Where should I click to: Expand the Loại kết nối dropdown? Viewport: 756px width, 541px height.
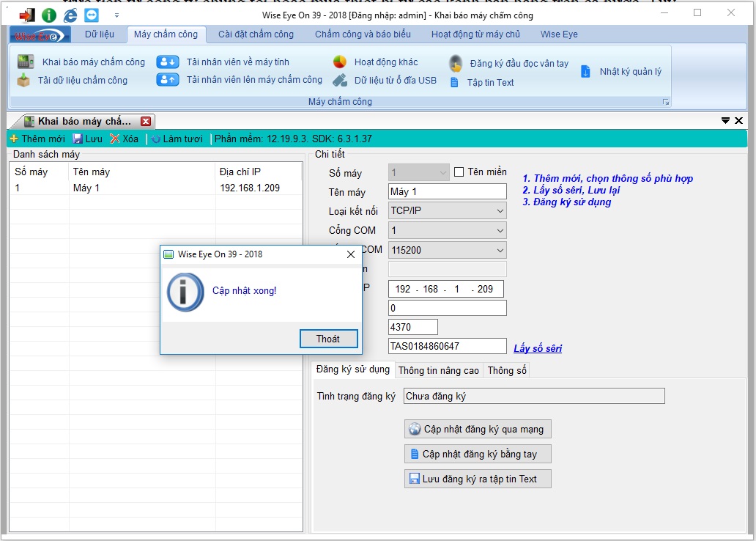[x=500, y=211]
